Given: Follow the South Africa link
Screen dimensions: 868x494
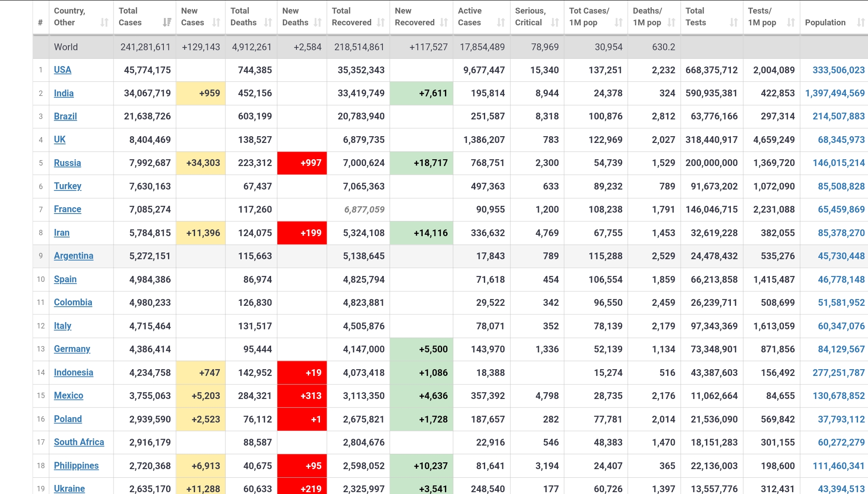Looking at the screenshot, I should click(x=79, y=442).
